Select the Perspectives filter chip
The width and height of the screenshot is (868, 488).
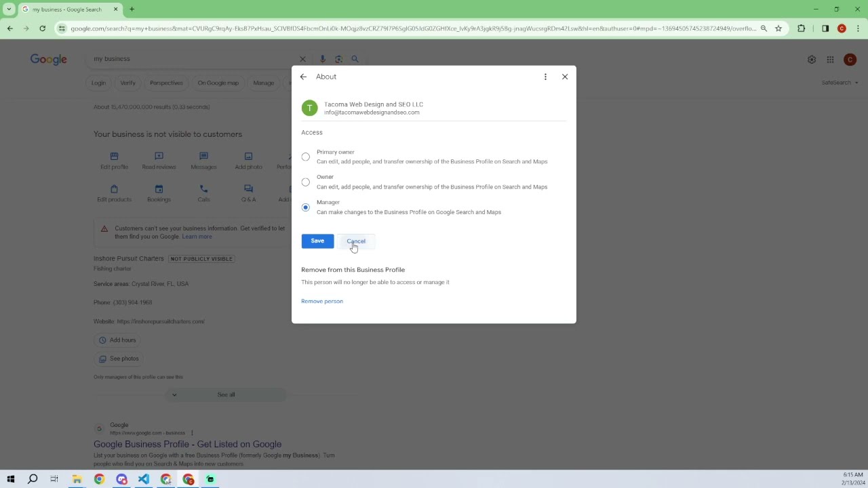point(166,83)
